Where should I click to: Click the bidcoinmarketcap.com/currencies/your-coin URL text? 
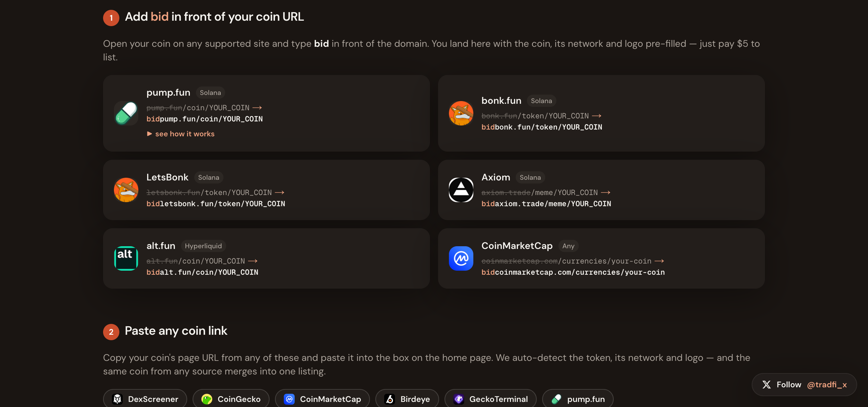(573, 272)
